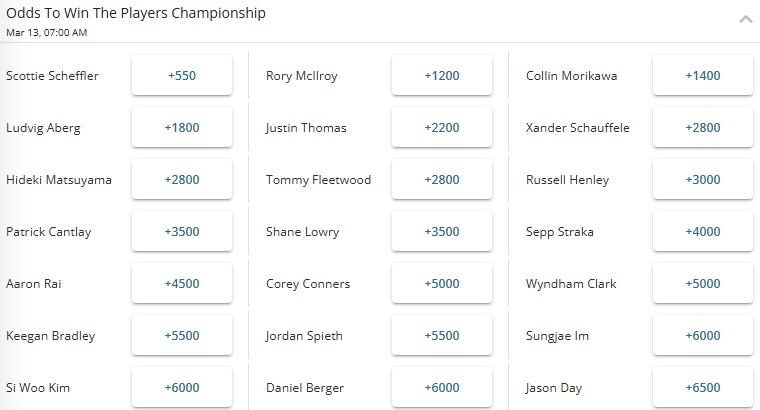Select Justin Thomas +2200 odds
The image size is (760, 410).
coord(442,128)
